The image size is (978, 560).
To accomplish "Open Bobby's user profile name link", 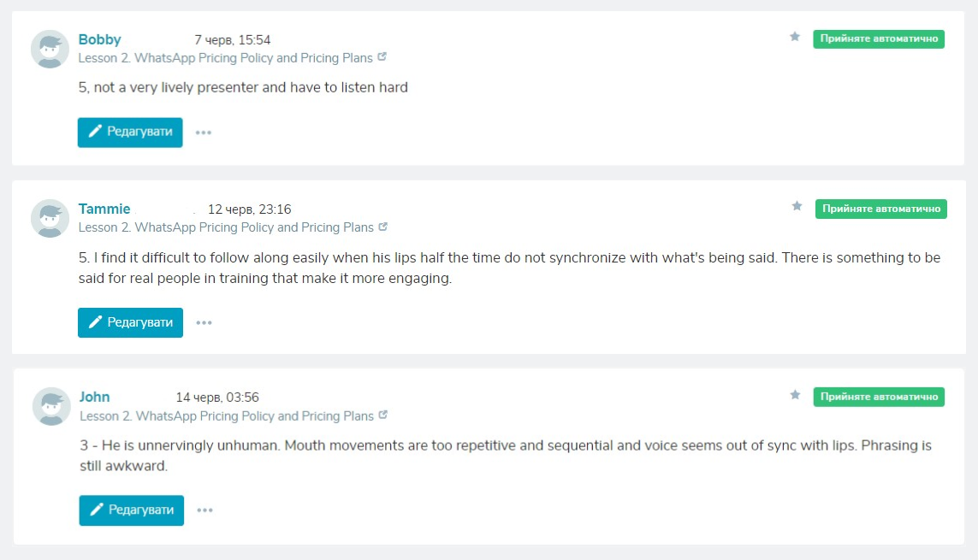I will 99,39.
